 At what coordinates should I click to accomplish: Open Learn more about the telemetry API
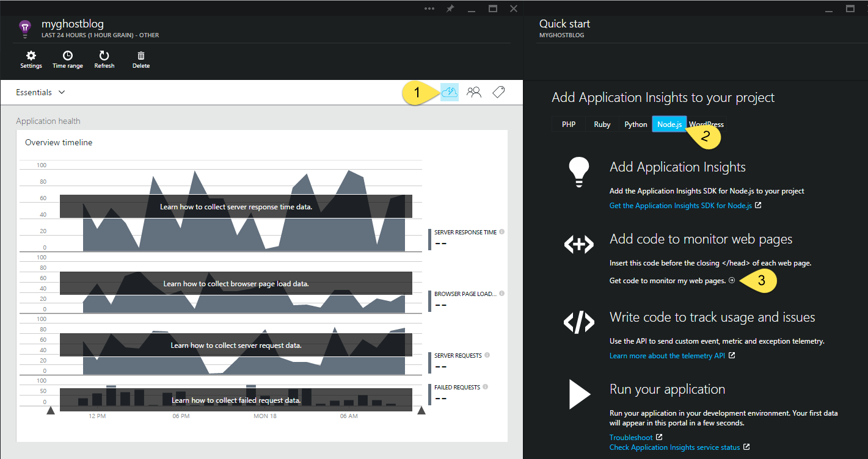click(x=667, y=356)
